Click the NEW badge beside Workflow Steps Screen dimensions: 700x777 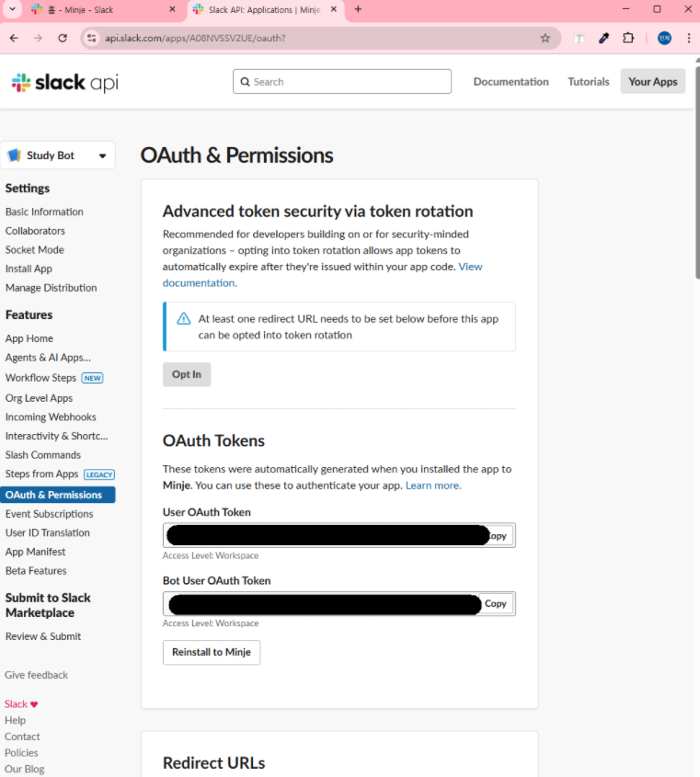[x=92, y=378]
